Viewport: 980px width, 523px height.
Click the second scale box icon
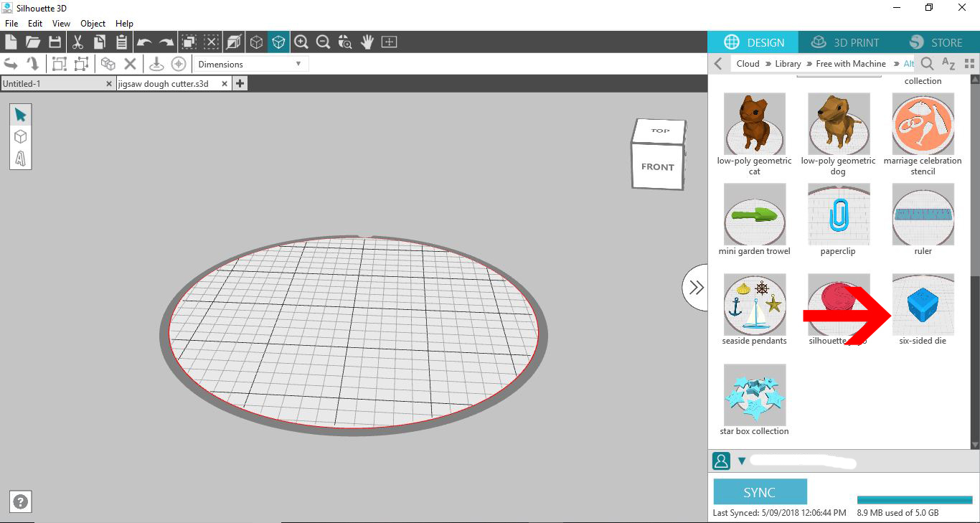coord(81,64)
